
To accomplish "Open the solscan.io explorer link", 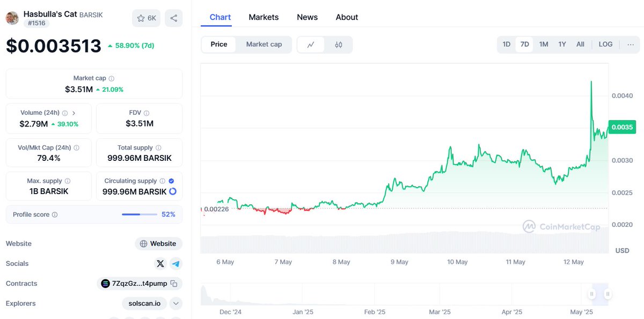I will point(144,303).
